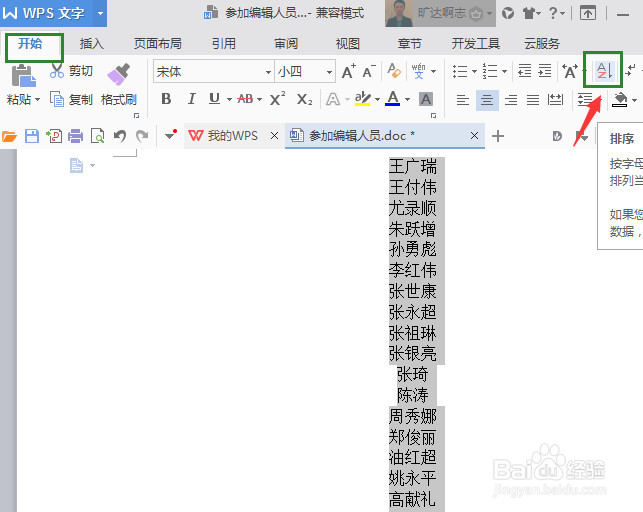
Task: Click the bullet list icon
Action: [x=460, y=71]
